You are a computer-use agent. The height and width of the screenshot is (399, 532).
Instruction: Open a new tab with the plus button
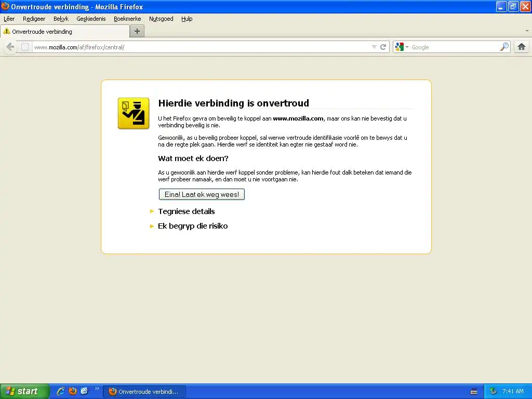click(137, 31)
